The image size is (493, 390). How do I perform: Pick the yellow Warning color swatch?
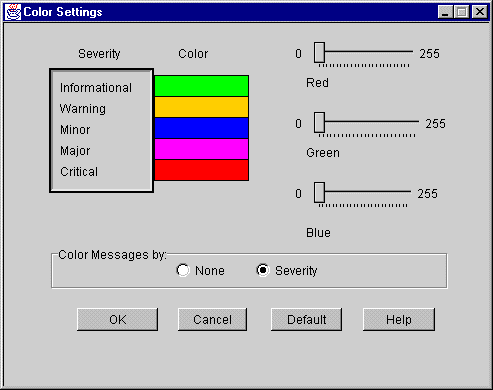[x=202, y=107]
